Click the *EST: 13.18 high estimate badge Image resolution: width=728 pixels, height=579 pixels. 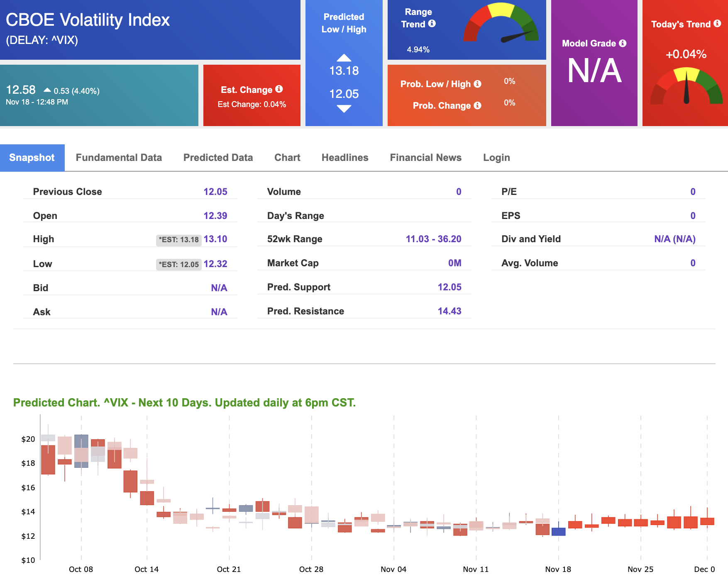(x=179, y=240)
